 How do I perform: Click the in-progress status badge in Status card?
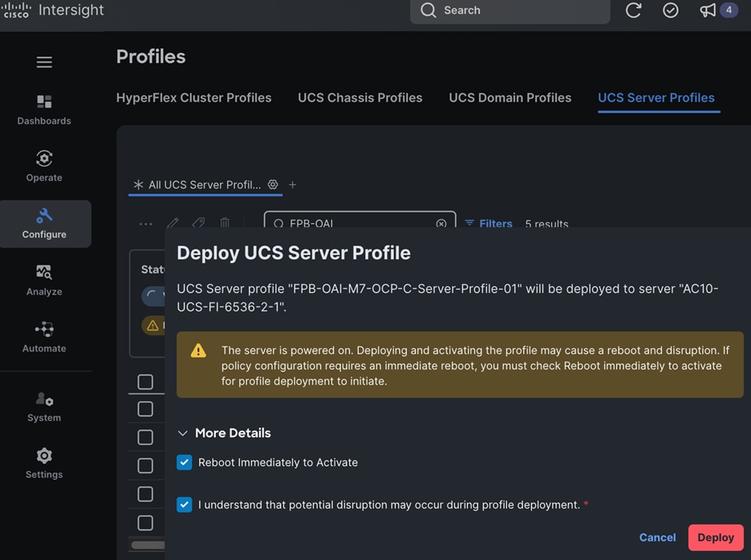[x=152, y=296]
